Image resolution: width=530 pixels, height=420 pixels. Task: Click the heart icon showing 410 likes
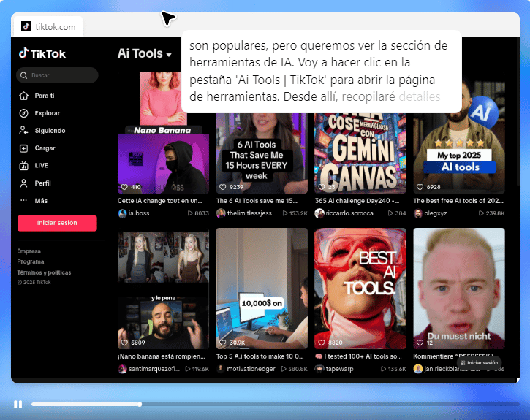pos(124,187)
